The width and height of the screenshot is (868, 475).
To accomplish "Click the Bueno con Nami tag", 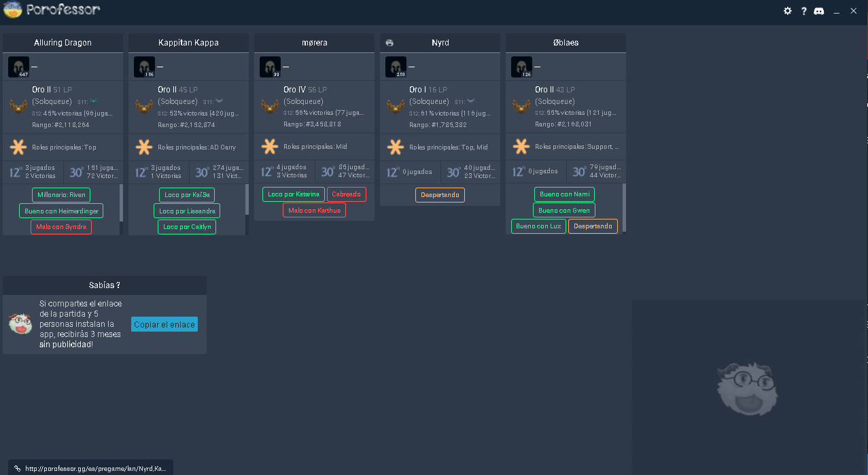I will (x=564, y=194).
